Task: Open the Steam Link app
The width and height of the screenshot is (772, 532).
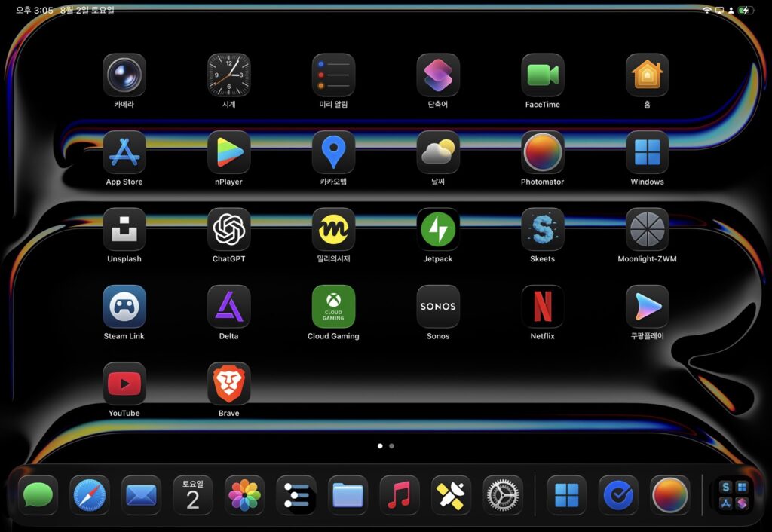Action: click(x=124, y=306)
